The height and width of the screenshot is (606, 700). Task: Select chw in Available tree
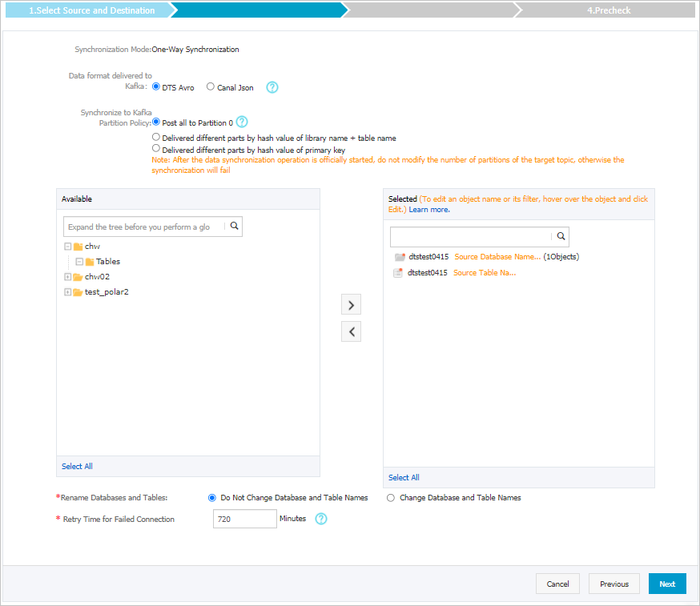[x=92, y=247]
